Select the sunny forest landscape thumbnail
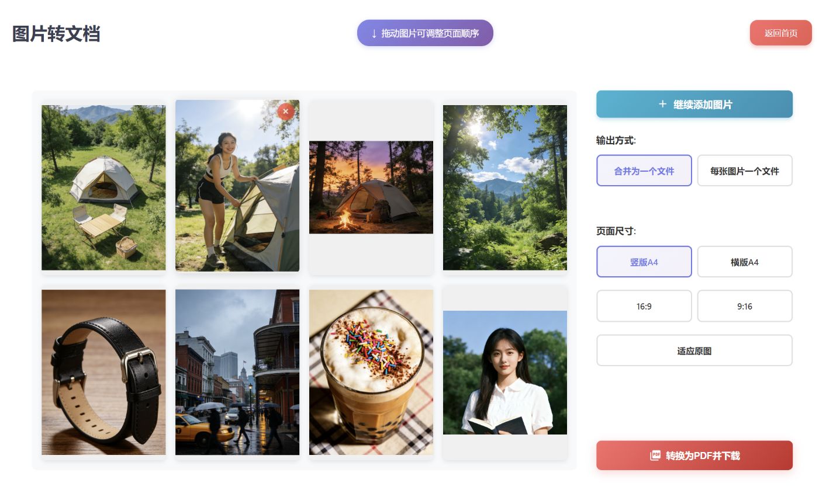Screen dimensions: 826x504 [x=504, y=187]
